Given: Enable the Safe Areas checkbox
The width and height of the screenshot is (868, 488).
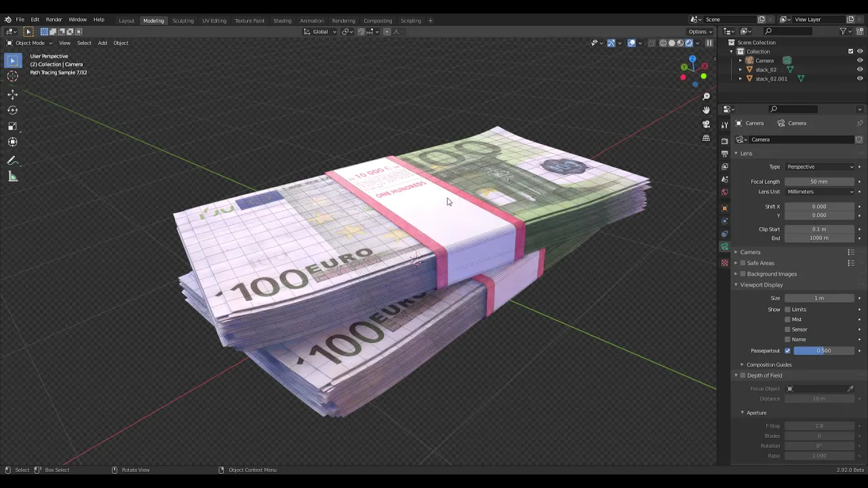Looking at the screenshot, I should [743, 263].
